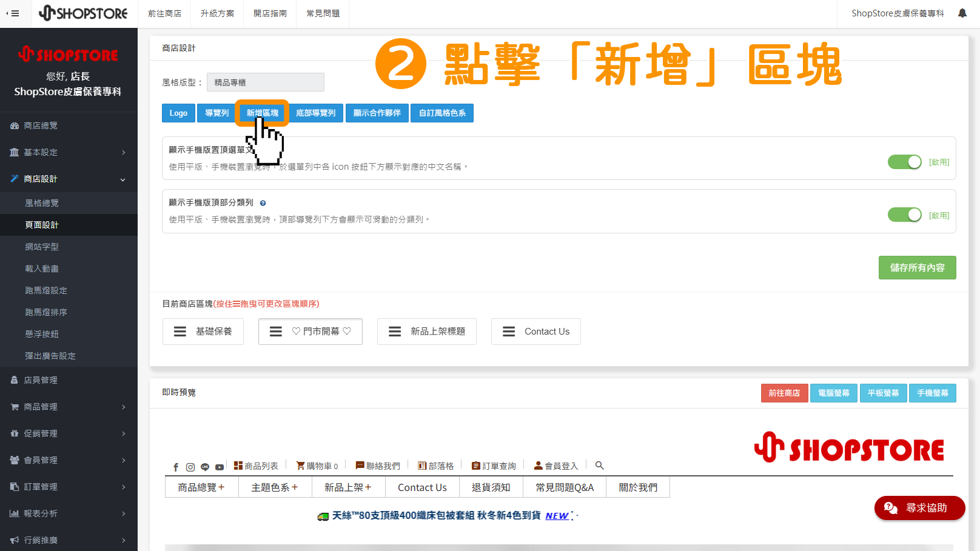The height and width of the screenshot is (551, 980).
Task: Click the 店員管理 icon in sidebar
Action: coord(15,380)
